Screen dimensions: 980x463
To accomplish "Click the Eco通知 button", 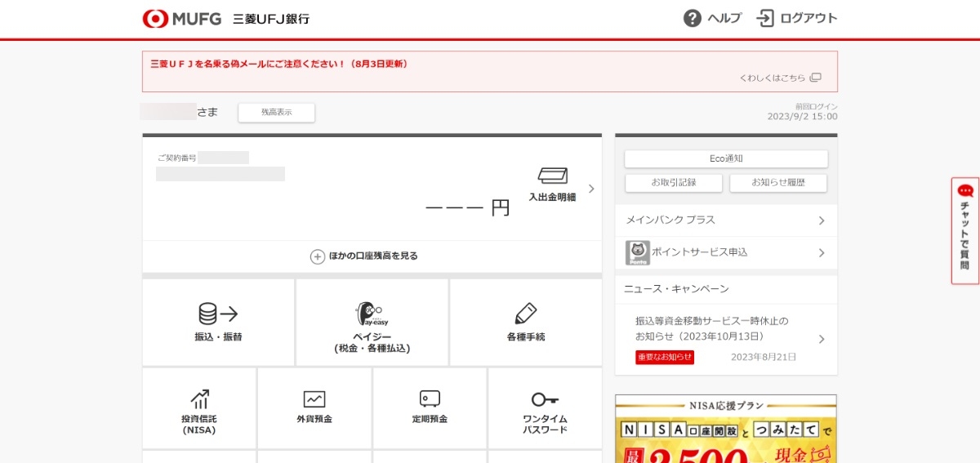I will click(x=726, y=158).
